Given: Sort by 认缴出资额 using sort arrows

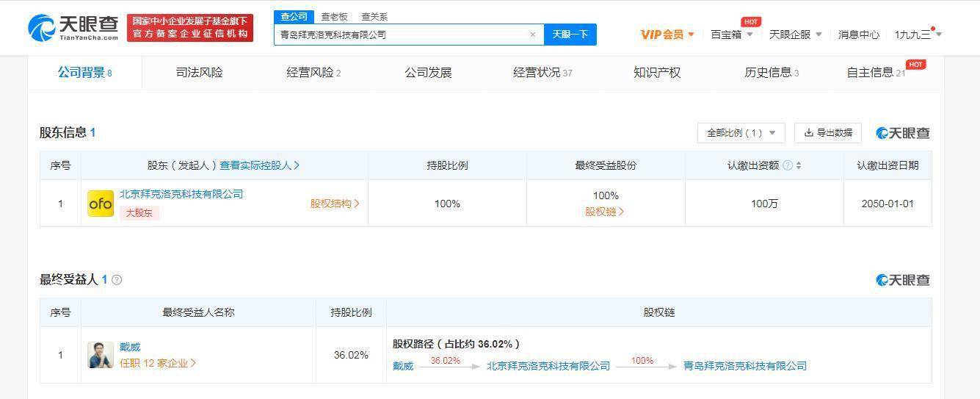Looking at the screenshot, I should pos(799,165).
